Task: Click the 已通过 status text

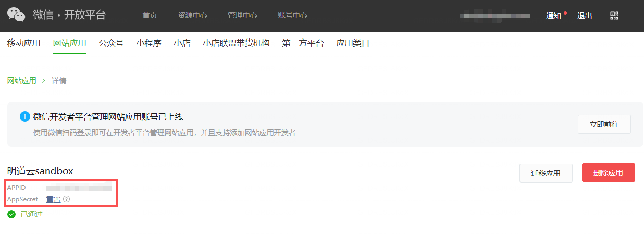Action: pyautogui.click(x=31, y=214)
